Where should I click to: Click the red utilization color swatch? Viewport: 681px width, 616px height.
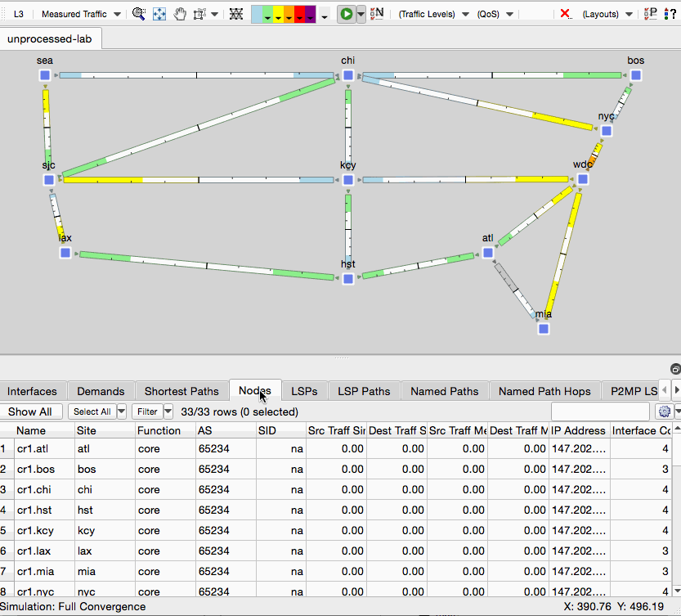point(300,14)
